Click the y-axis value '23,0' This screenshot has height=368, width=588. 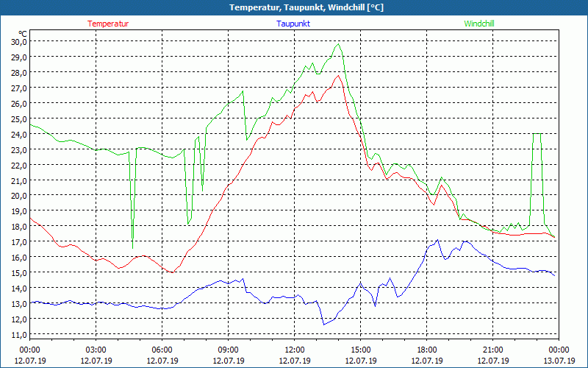point(19,149)
